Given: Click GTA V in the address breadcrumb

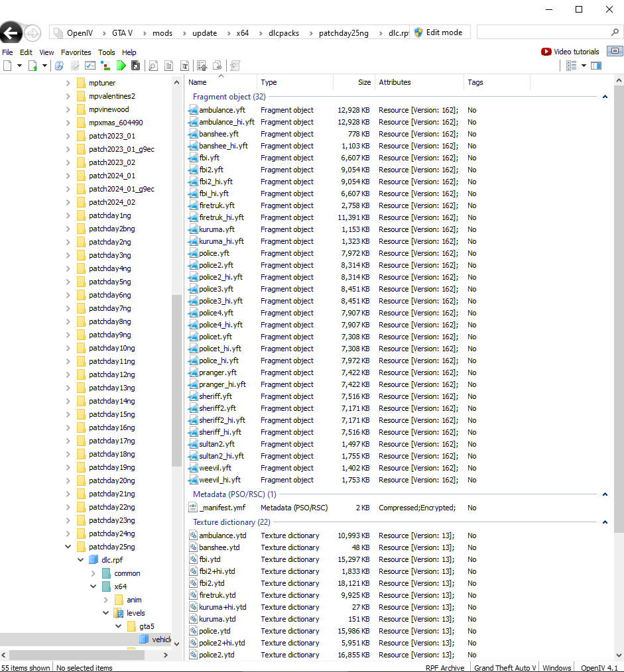Looking at the screenshot, I should coord(122,33).
